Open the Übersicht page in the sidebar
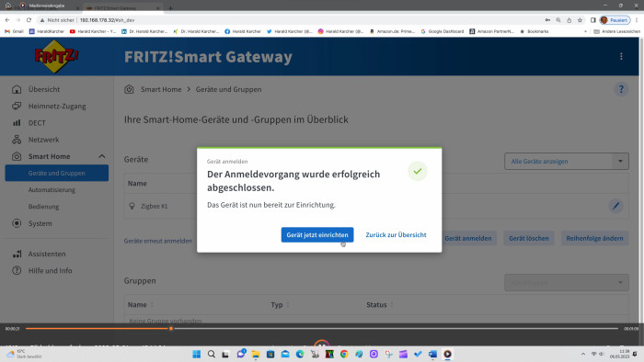Image resolution: width=644 pixels, height=362 pixels. coord(44,89)
